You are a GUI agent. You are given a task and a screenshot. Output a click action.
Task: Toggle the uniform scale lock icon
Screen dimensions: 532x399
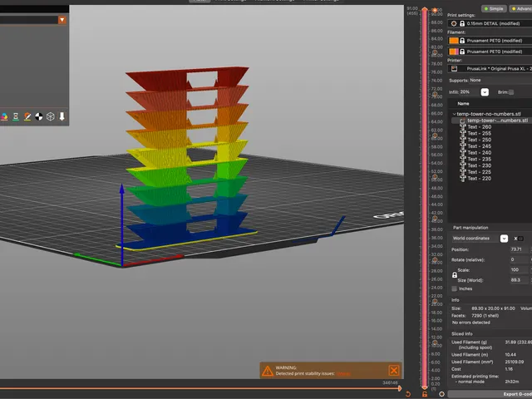(455, 275)
